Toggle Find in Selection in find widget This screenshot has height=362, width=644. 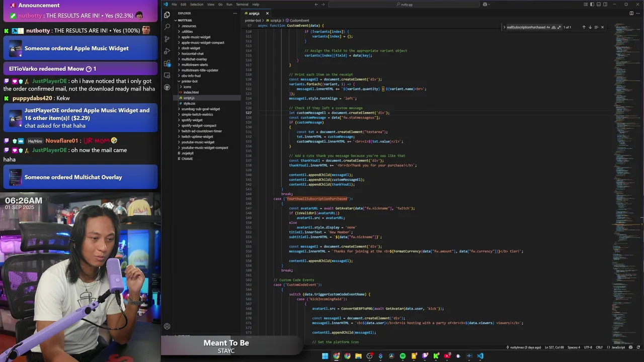click(596, 27)
